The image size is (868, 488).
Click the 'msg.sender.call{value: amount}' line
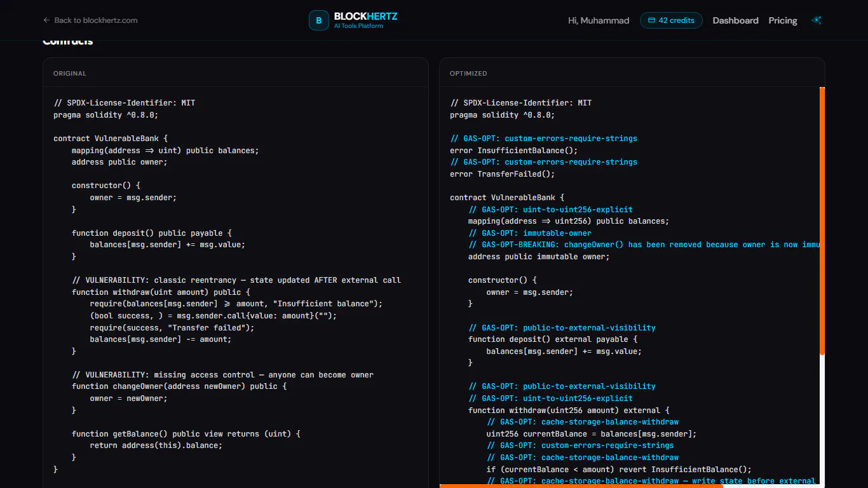[214, 316]
